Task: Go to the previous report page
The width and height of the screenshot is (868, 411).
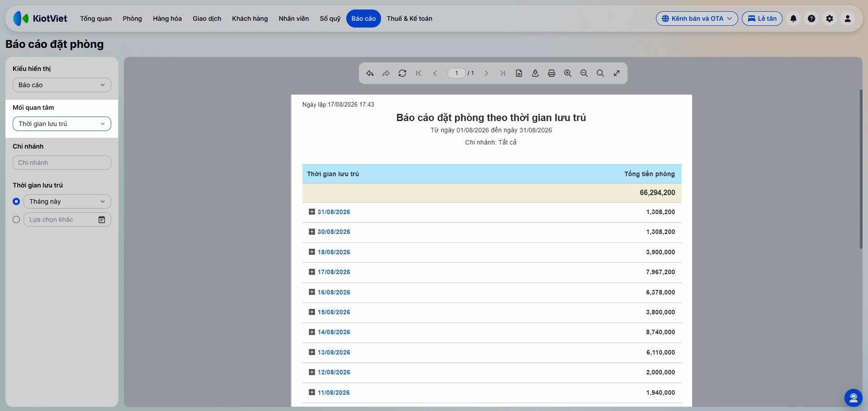Action: pos(435,73)
